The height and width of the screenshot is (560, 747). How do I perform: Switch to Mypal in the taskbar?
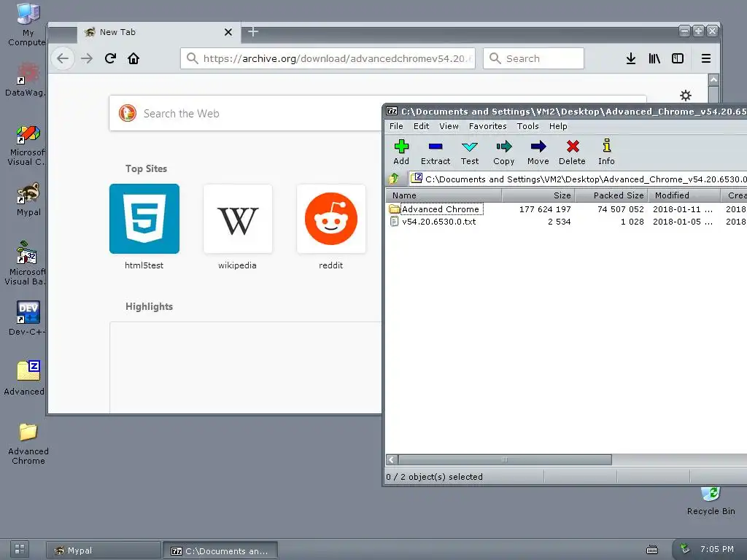pos(104,551)
